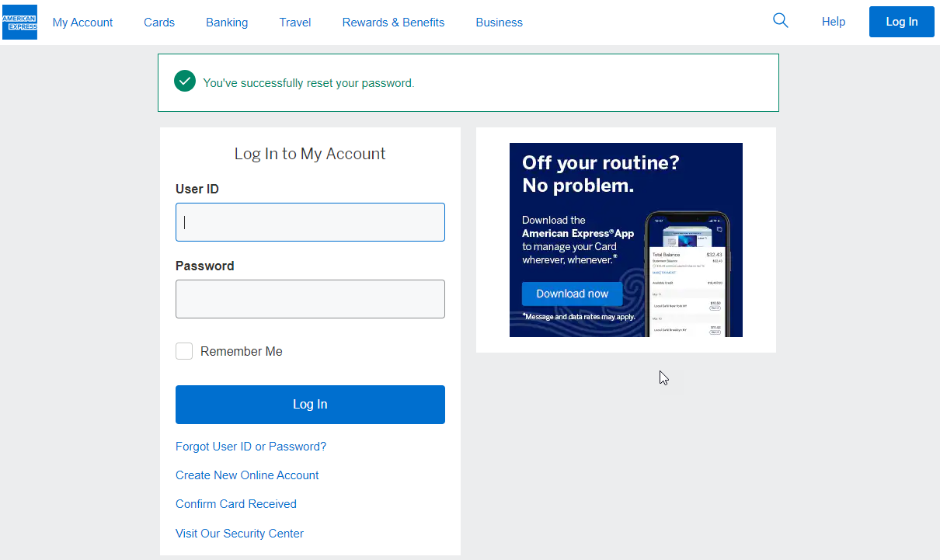Viewport: 940px width, 560px height.
Task: Open the Business menu
Action: 499,23
